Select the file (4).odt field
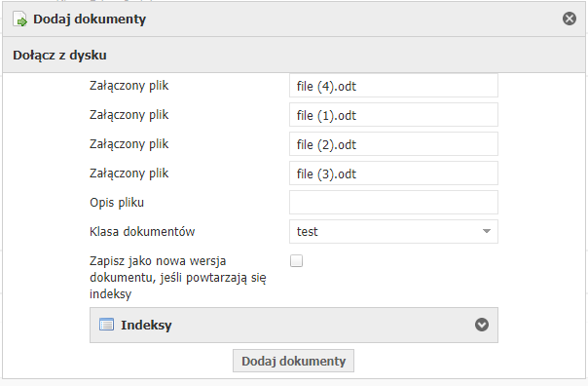This screenshot has height=386, width=588. click(x=393, y=86)
